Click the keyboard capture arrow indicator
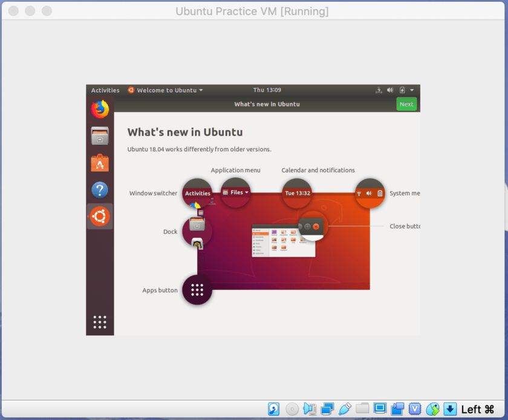The height and width of the screenshot is (420, 508). (x=450, y=409)
